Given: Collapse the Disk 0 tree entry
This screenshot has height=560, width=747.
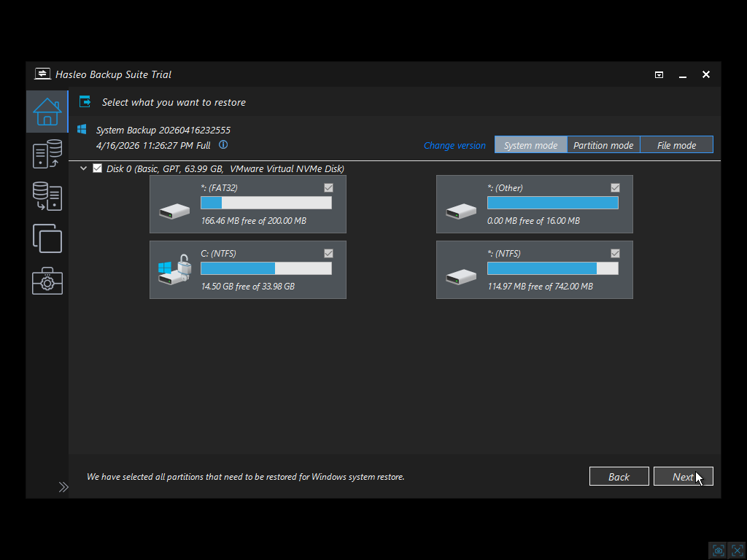Looking at the screenshot, I should pos(83,168).
